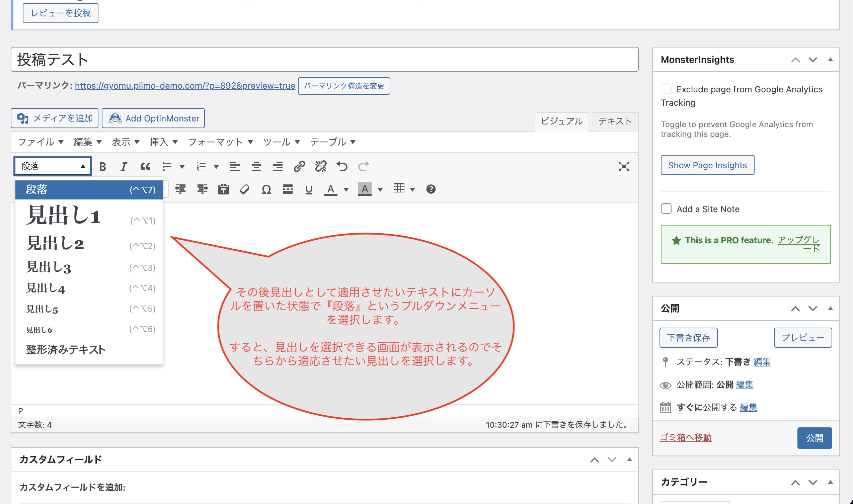Click the text background color swatch
Viewport: 853px width, 504px height.
(x=365, y=189)
